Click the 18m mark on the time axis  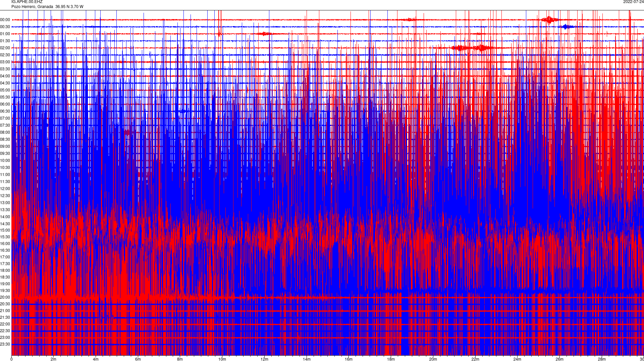point(391,359)
